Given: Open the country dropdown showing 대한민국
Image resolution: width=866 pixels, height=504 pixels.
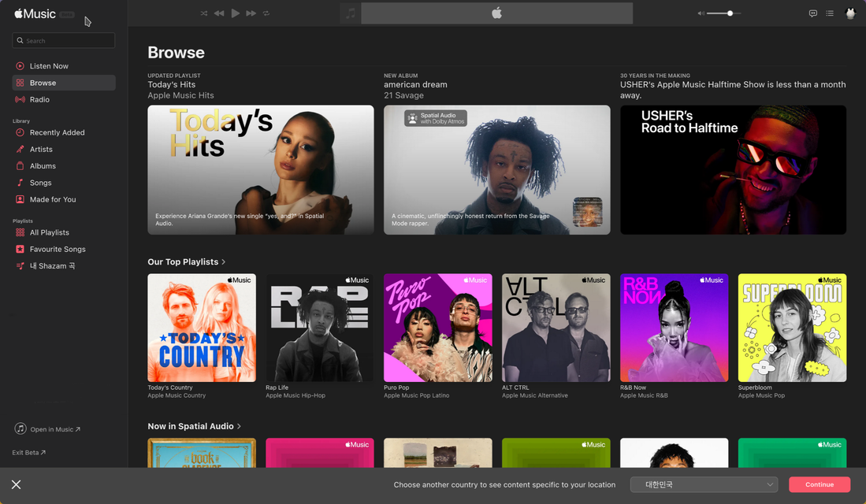Looking at the screenshot, I should [x=704, y=484].
